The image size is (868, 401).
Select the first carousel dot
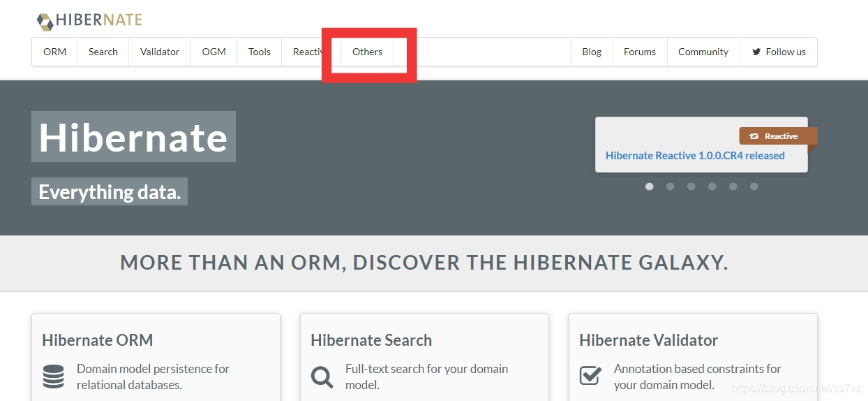[x=650, y=187]
